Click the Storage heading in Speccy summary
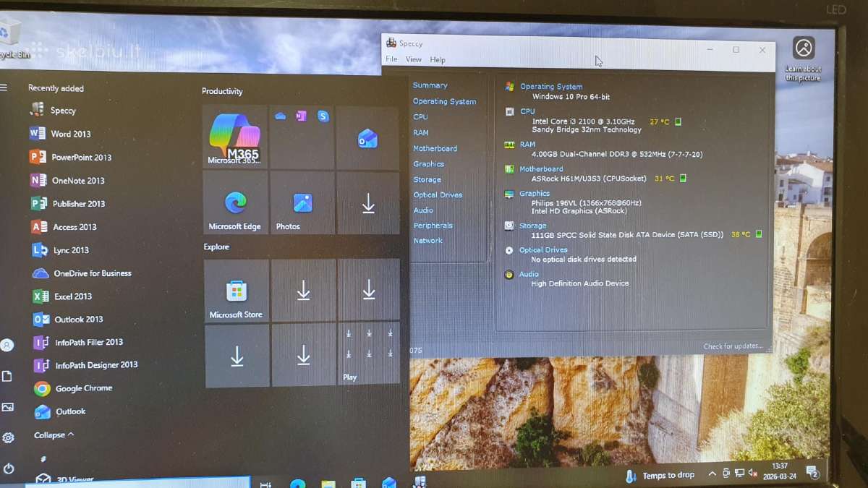Viewport: 868px width, 488px height. 533,226
